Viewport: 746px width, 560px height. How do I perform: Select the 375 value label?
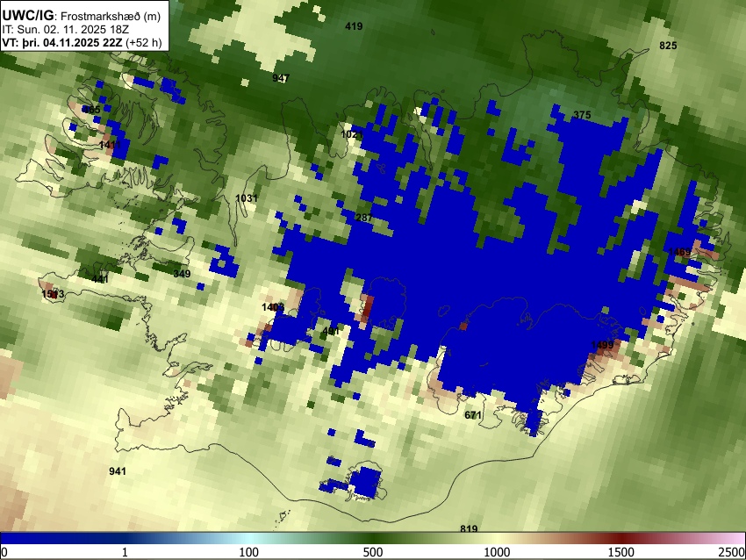point(582,115)
